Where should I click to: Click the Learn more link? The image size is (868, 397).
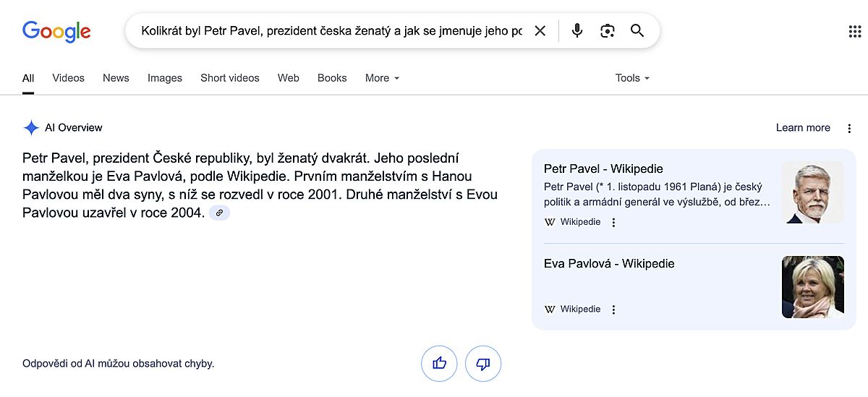point(803,128)
